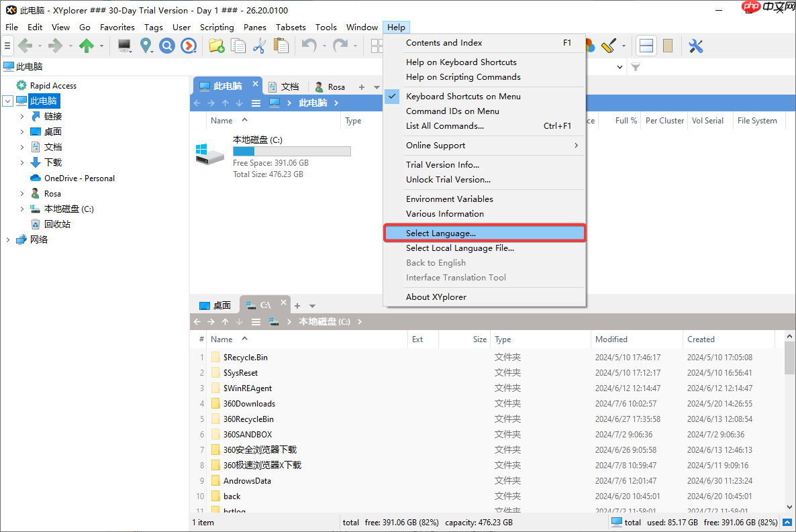
Task: Click the Paste clipboard icon
Action: click(x=281, y=46)
